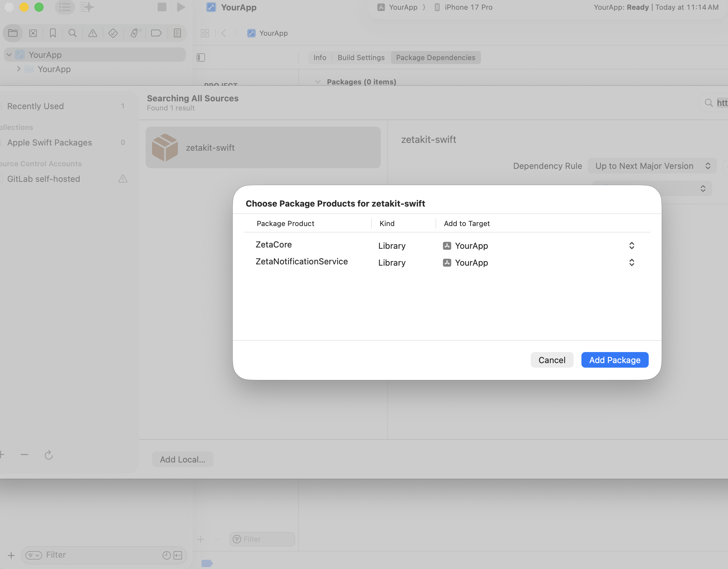The width and height of the screenshot is (728, 569).
Task: Select the zetakit-swift search result
Action: point(263,147)
